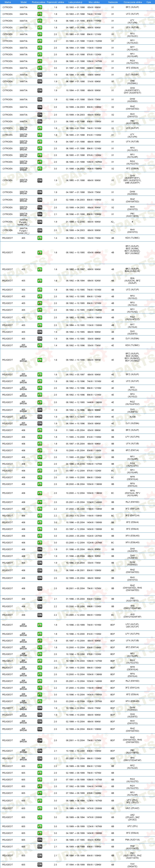155x868 pixels.
Task: Select engine code cell D9B (XUD9A/L)
Action: [132, 82]
